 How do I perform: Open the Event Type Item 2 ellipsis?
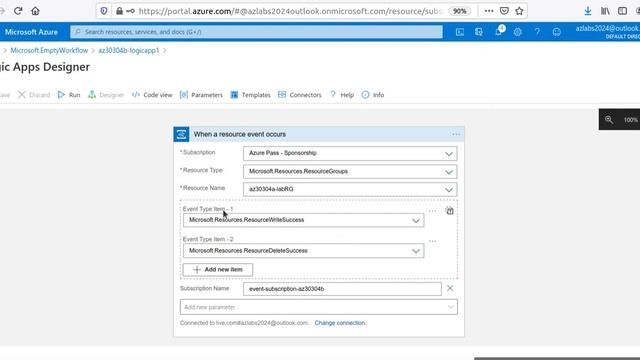(x=432, y=241)
